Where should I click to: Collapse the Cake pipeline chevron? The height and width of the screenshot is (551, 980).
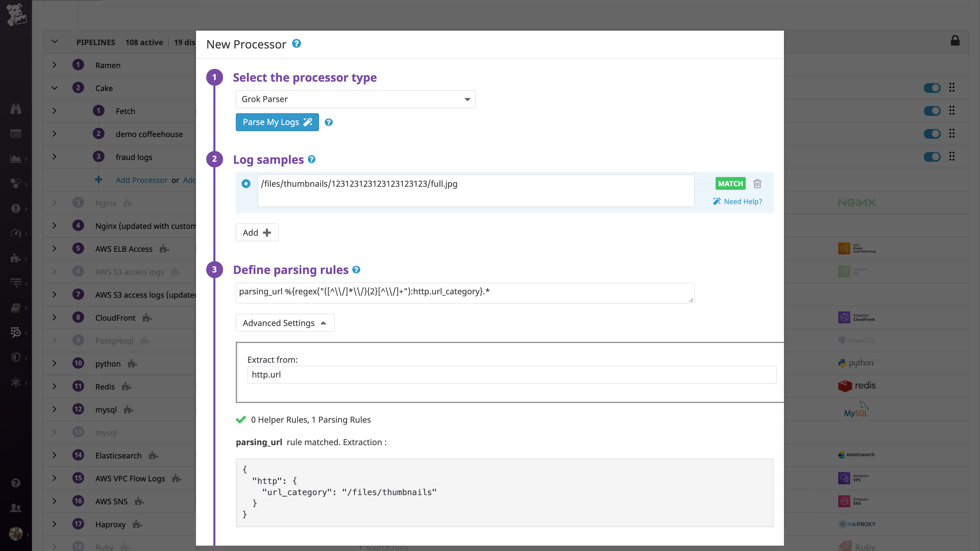click(54, 88)
